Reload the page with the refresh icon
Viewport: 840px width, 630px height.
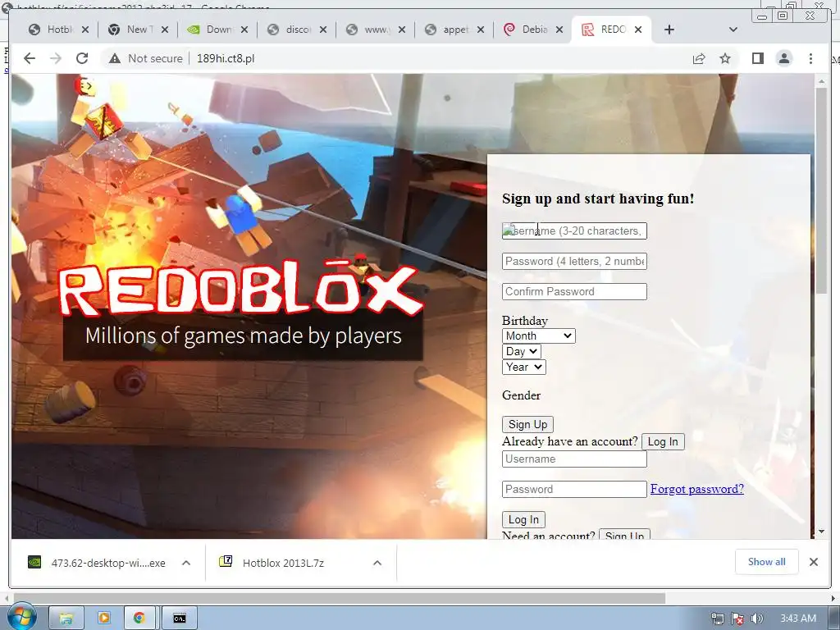coord(82,58)
